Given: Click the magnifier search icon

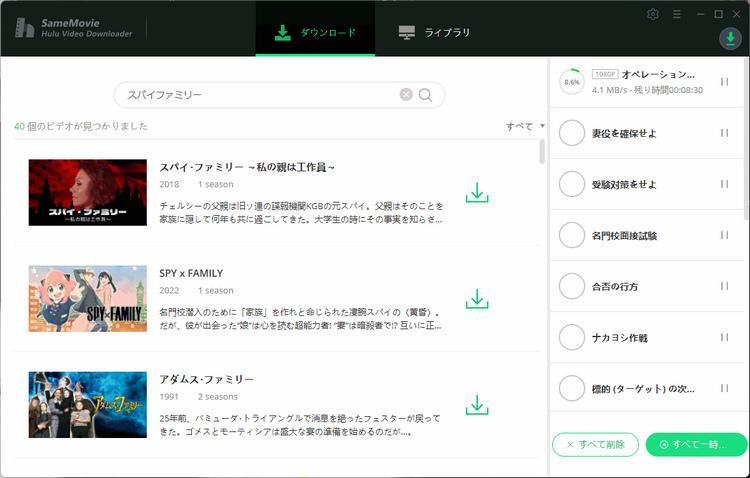Looking at the screenshot, I should 425,95.
